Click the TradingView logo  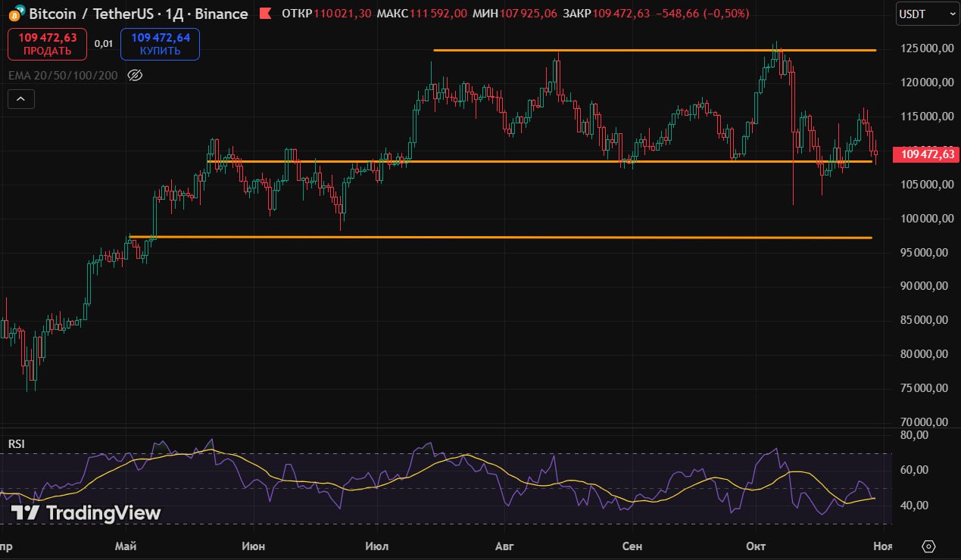click(x=86, y=513)
